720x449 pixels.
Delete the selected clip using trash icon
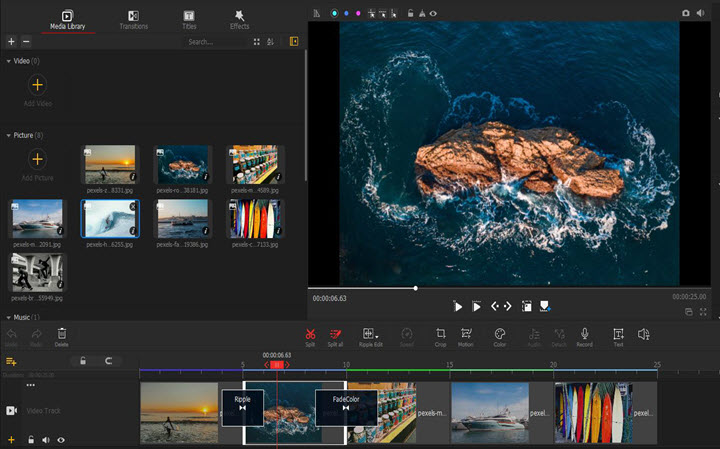62,333
